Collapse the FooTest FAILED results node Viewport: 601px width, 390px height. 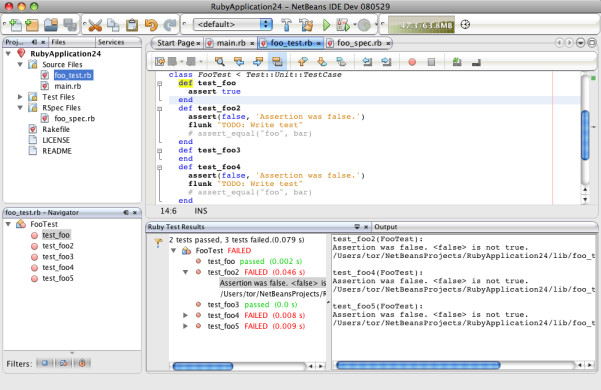point(174,251)
